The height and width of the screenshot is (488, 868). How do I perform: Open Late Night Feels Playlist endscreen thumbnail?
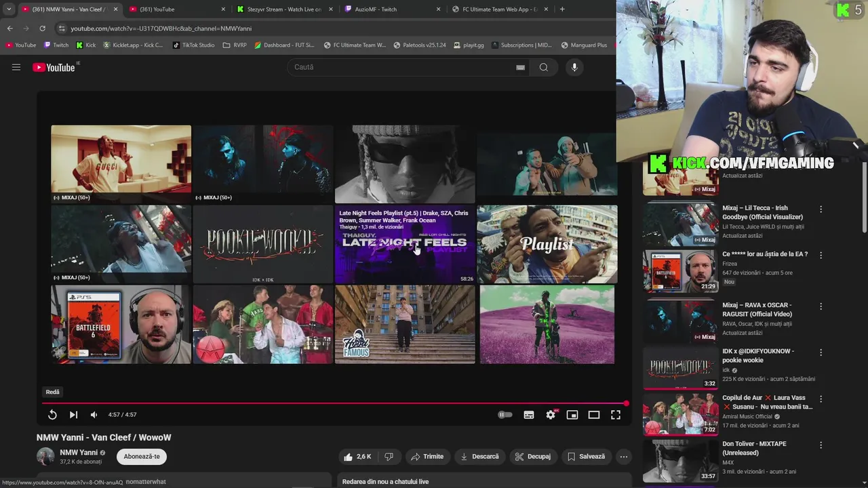[405, 244]
